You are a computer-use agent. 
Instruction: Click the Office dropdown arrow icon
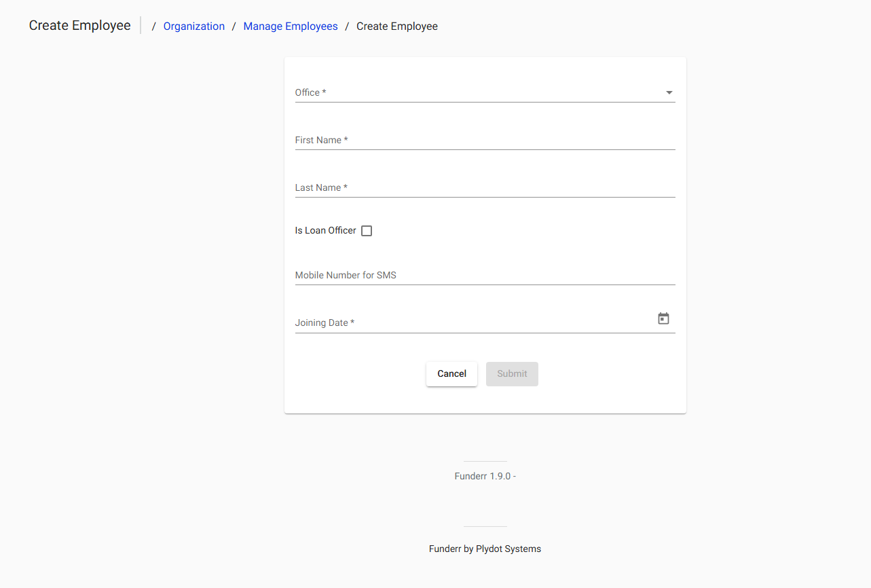669,92
